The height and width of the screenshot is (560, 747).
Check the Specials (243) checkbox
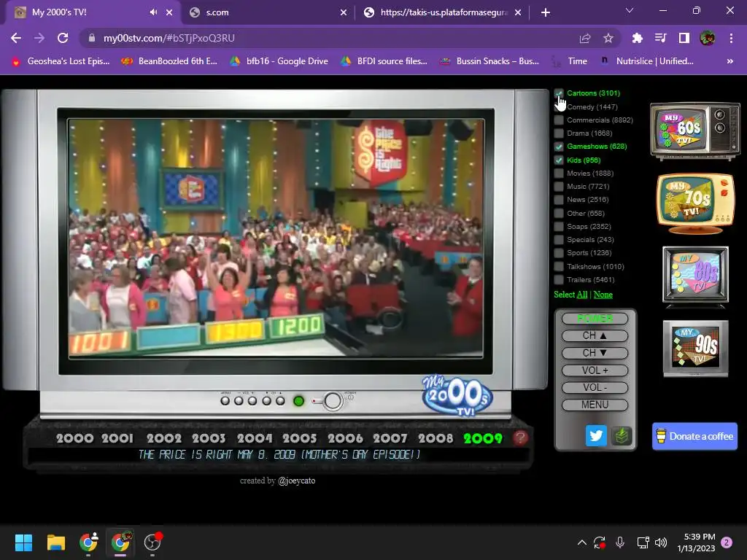pos(559,239)
